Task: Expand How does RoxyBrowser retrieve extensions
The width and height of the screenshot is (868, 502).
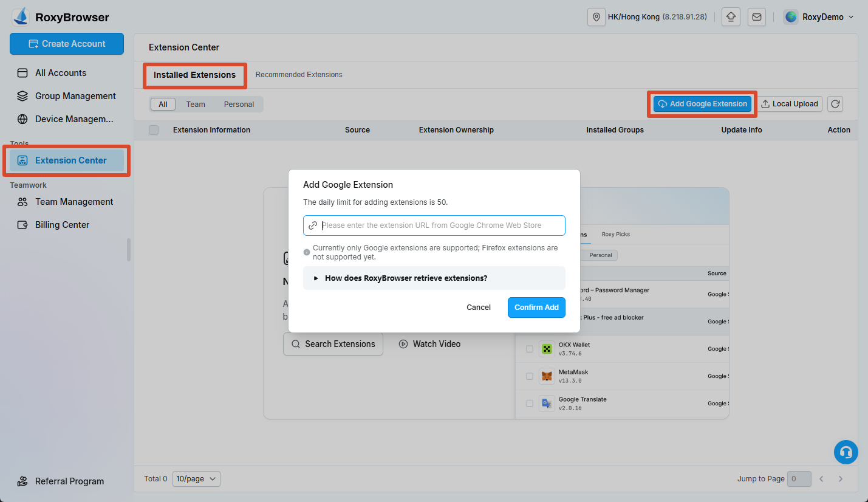Action: pos(434,278)
